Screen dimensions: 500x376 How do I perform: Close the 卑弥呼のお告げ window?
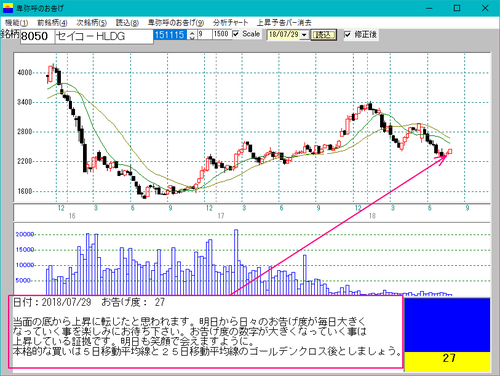(x=485, y=8)
